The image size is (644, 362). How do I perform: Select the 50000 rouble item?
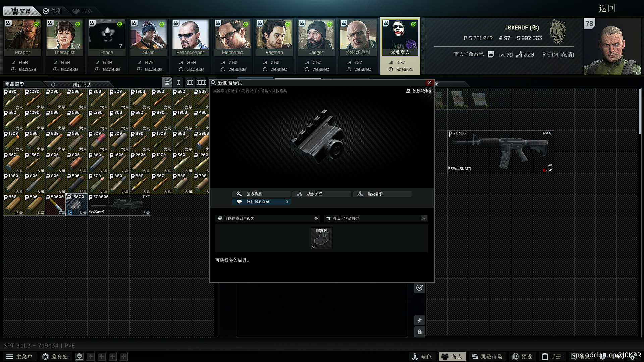56,205
